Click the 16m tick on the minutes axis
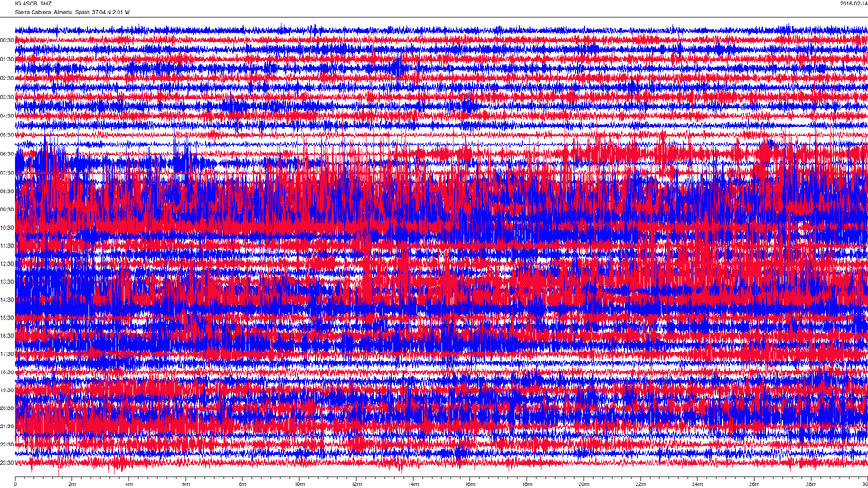Image resolution: width=868 pixels, height=488 pixels. (x=470, y=484)
